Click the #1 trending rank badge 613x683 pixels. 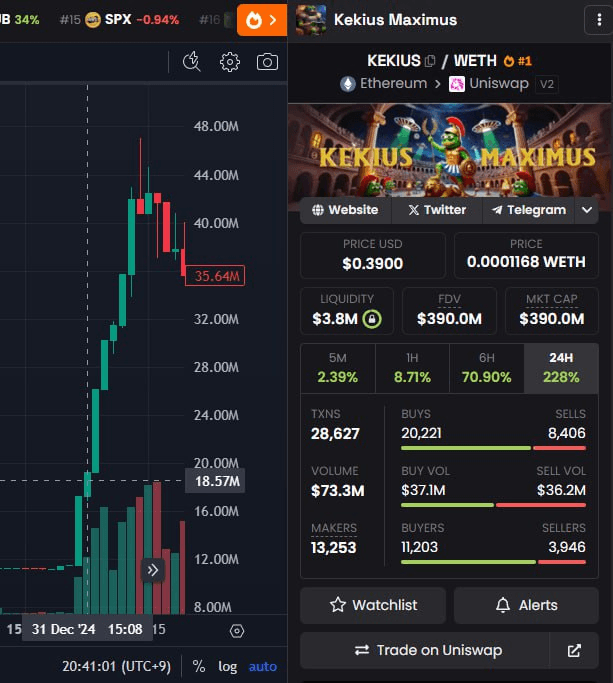pyautogui.click(x=518, y=61)
